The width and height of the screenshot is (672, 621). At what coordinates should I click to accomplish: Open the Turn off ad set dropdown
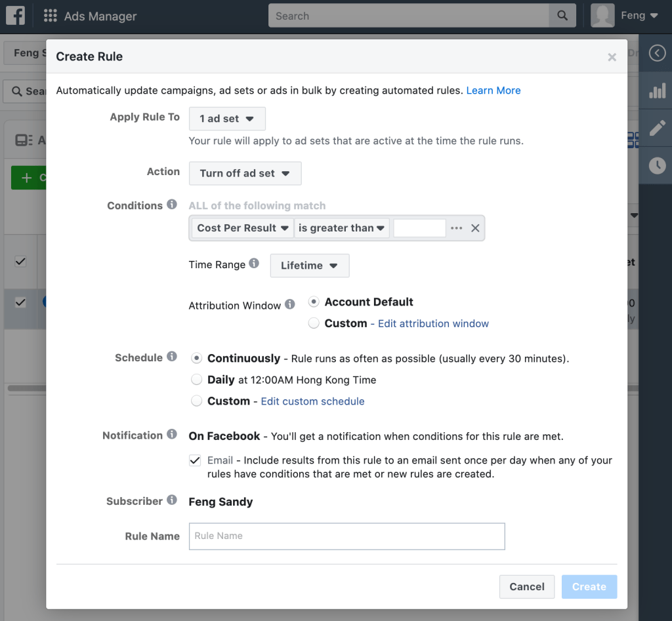click(x=245, y=174)
